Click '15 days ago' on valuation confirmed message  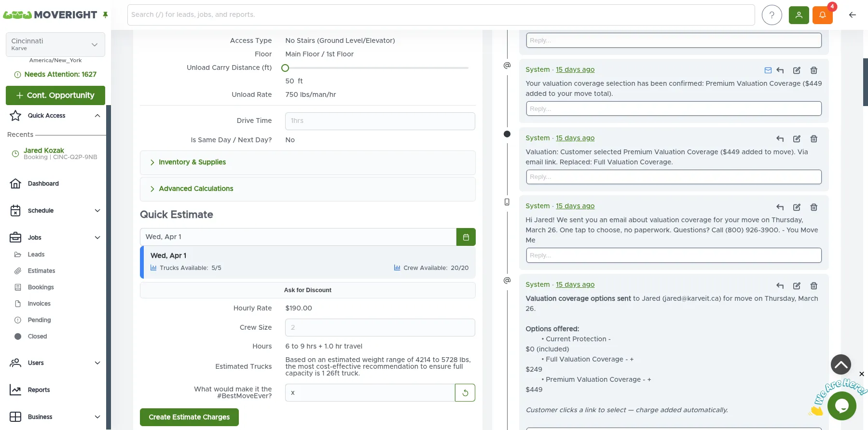click(x=575, y=69)
